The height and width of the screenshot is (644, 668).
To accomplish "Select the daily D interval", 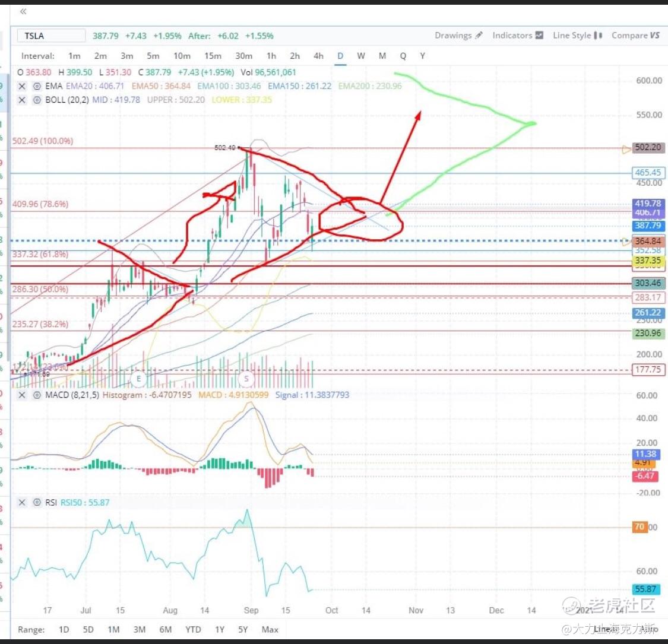I will click(340, 56).
